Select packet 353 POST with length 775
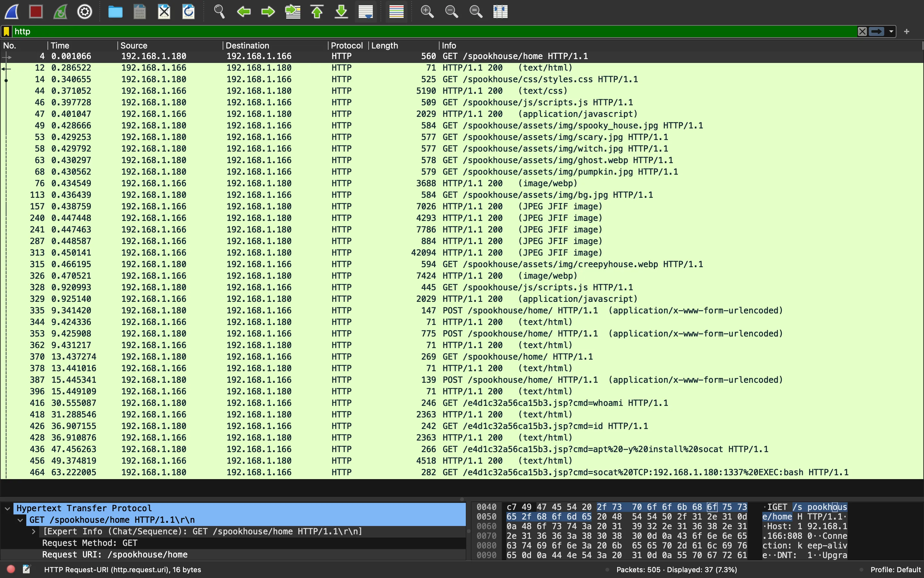 (462, 334)
